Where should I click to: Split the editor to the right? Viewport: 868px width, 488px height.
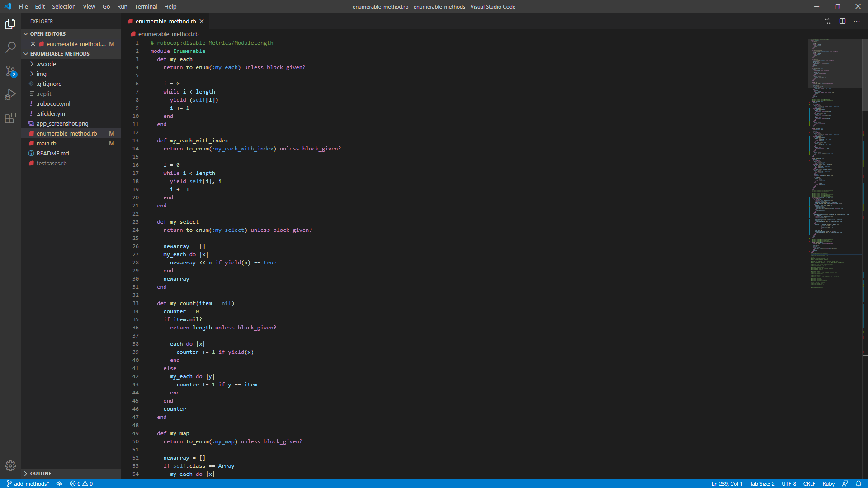tap(842, 21)
